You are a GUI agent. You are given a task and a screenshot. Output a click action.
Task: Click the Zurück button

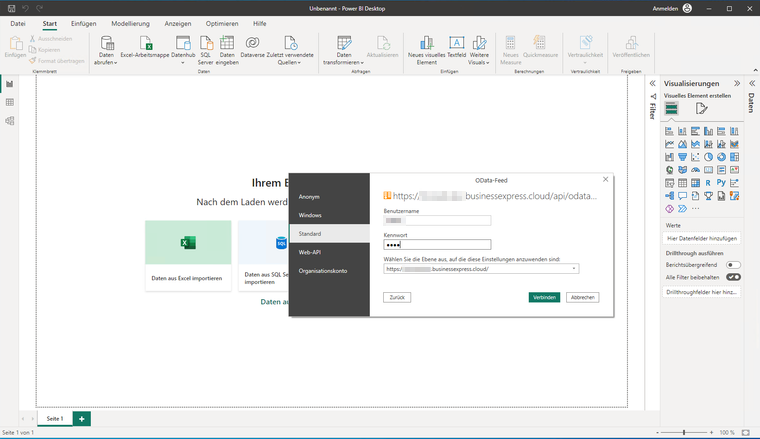click(x=398, y=298)
